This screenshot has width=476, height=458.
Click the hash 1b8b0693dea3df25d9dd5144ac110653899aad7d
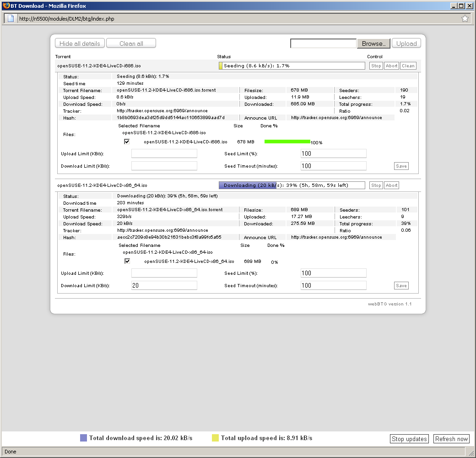point(171,118)
